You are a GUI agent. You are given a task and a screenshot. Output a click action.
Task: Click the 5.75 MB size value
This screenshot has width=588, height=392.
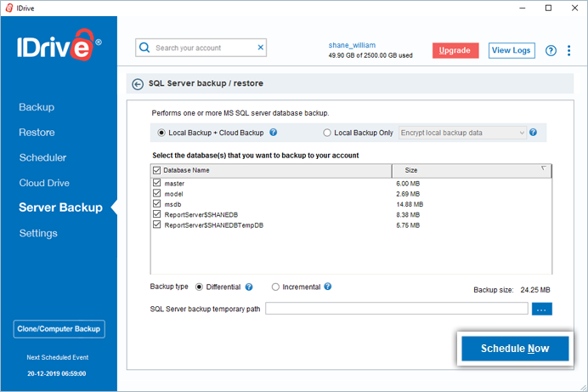point(408,225)
